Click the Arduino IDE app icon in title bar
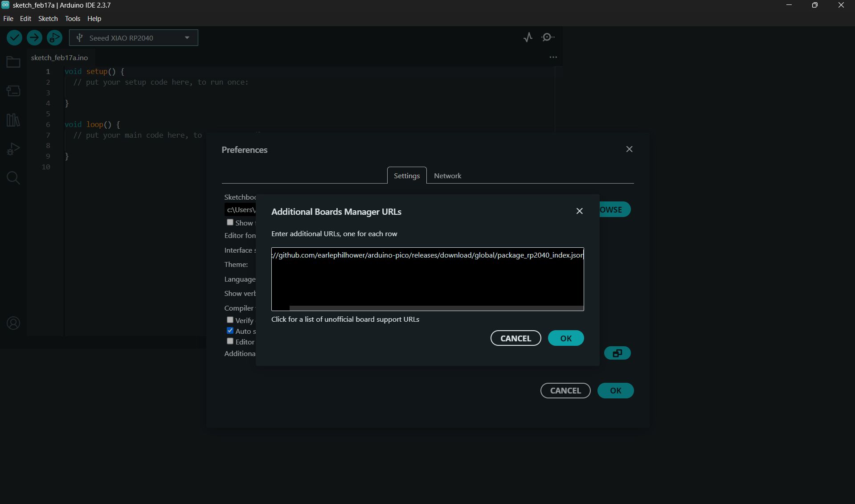Image resolution: width=855 pixels, height=504 pixels. point(5,5)
